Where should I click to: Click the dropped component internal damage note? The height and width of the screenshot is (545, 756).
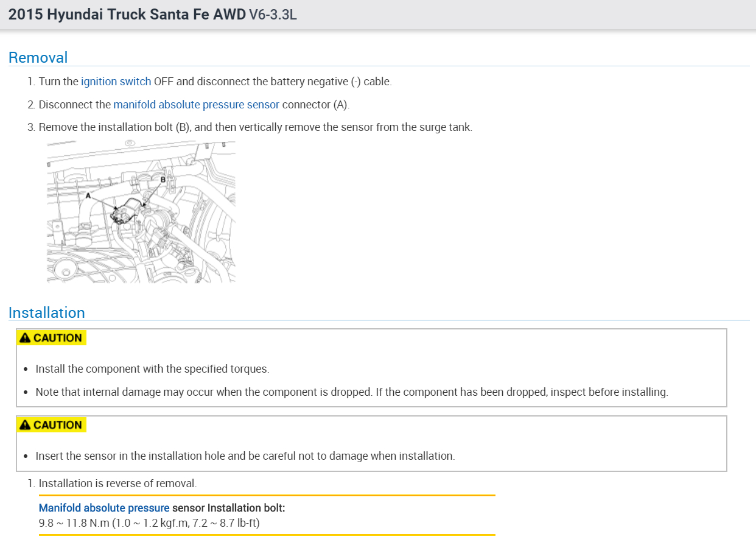pos(351,392)
